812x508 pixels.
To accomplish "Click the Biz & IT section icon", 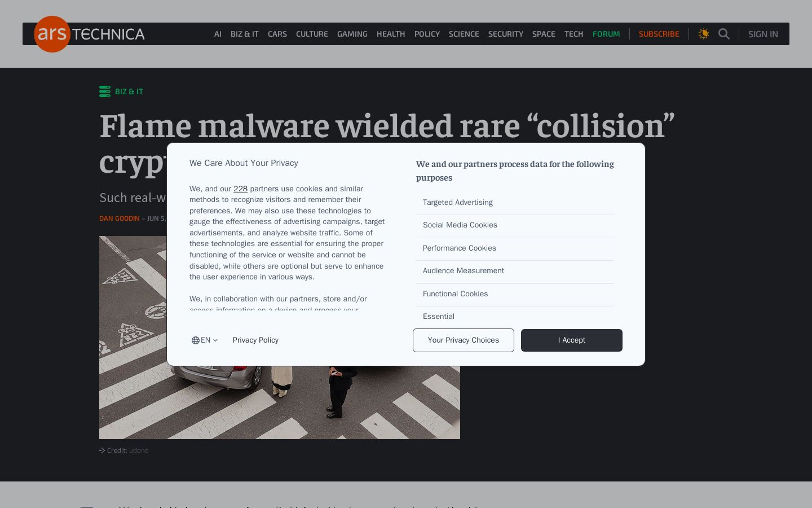I will (x=105, y=91).
